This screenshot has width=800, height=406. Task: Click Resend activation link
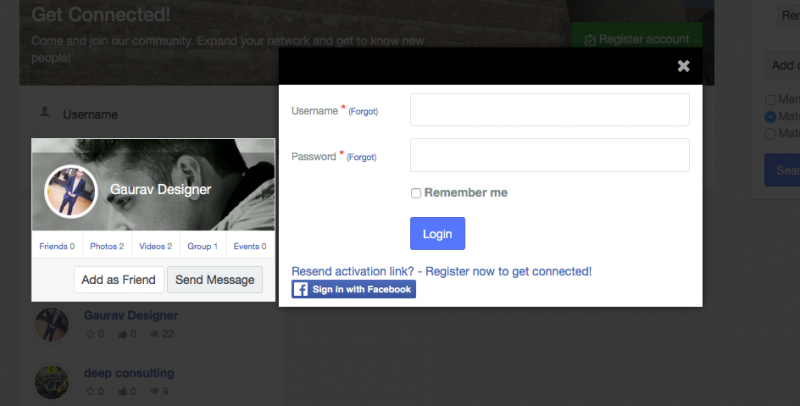[x=353, y=271]
